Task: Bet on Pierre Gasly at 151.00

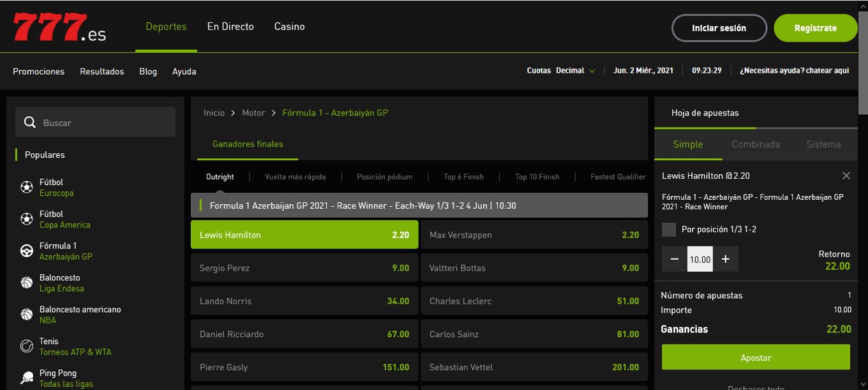Action: [304, 367]
